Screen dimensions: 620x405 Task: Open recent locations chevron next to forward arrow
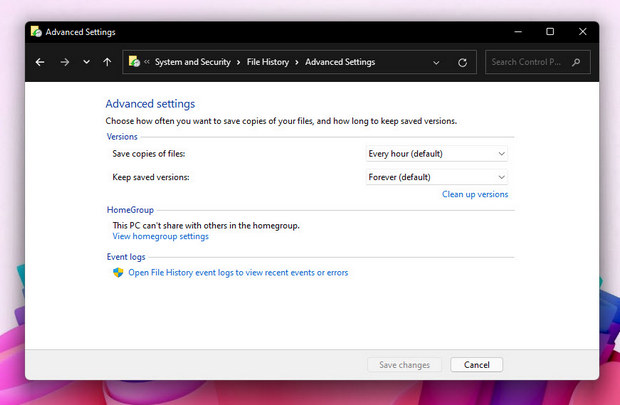(x=86, y=62)
